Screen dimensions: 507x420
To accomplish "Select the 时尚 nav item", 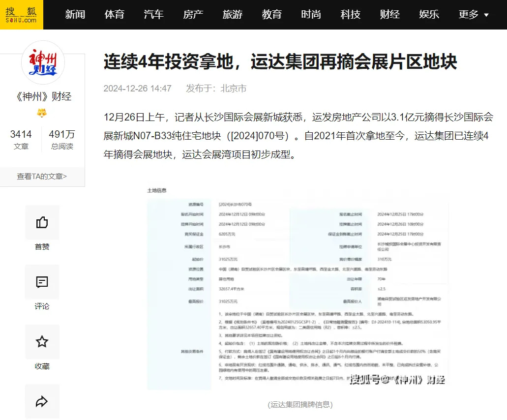I will (x=311, y=15).
